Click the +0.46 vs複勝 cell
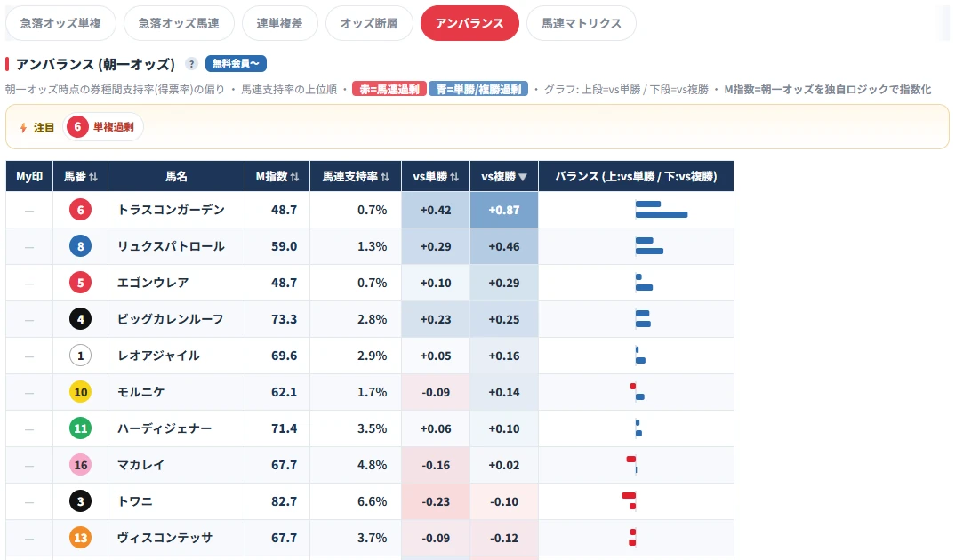 coord(503,246)
